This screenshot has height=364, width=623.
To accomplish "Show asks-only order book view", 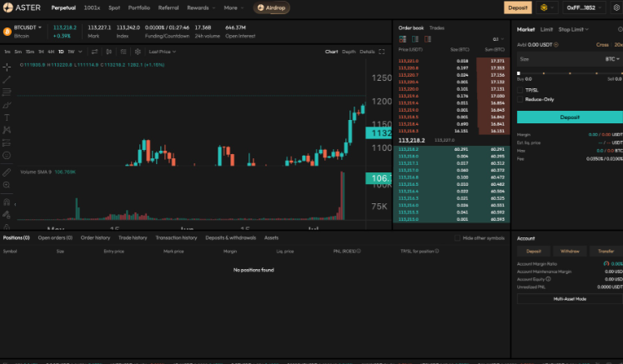I will (x=428, y=39).
